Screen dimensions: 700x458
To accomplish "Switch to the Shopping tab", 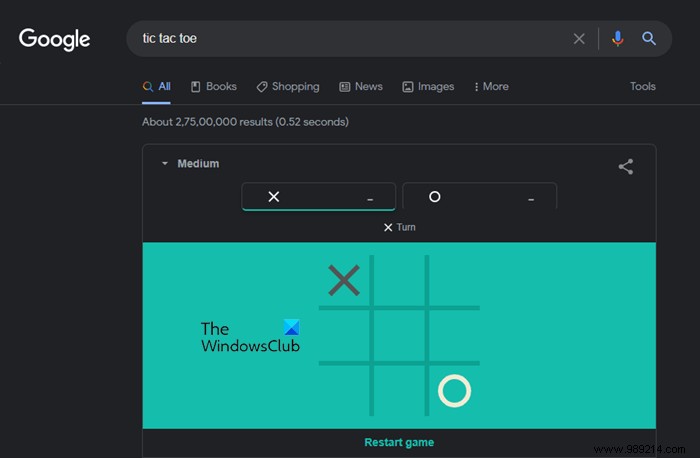I will [288, 87].
